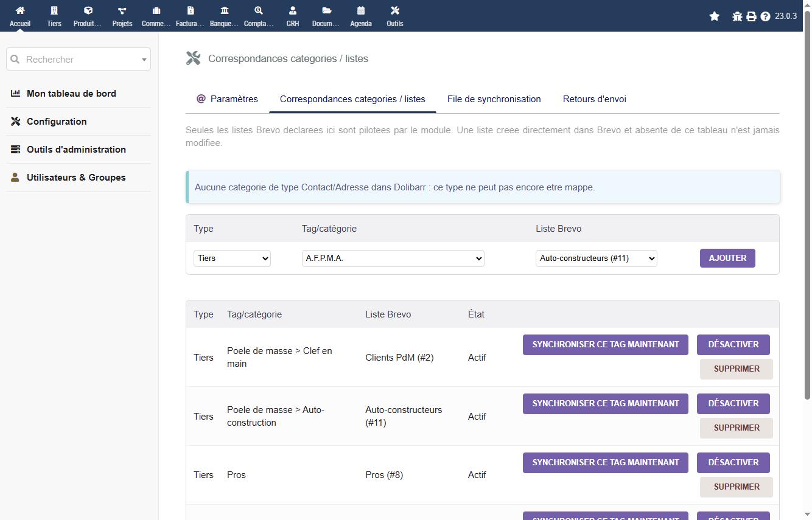
Task: Click the Pros (#8) list cell
Action: [x=384, y=475]
